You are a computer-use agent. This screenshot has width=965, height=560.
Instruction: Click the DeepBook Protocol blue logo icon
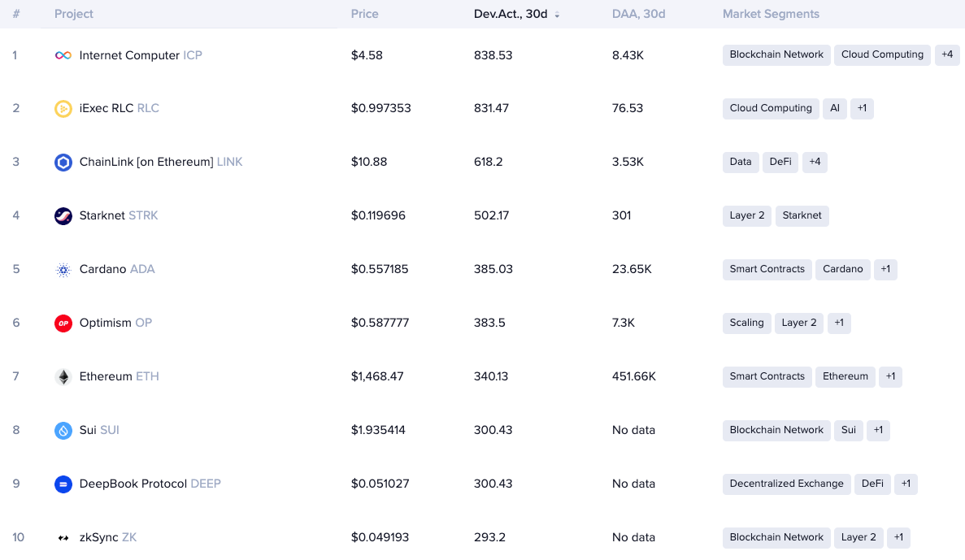63,484
